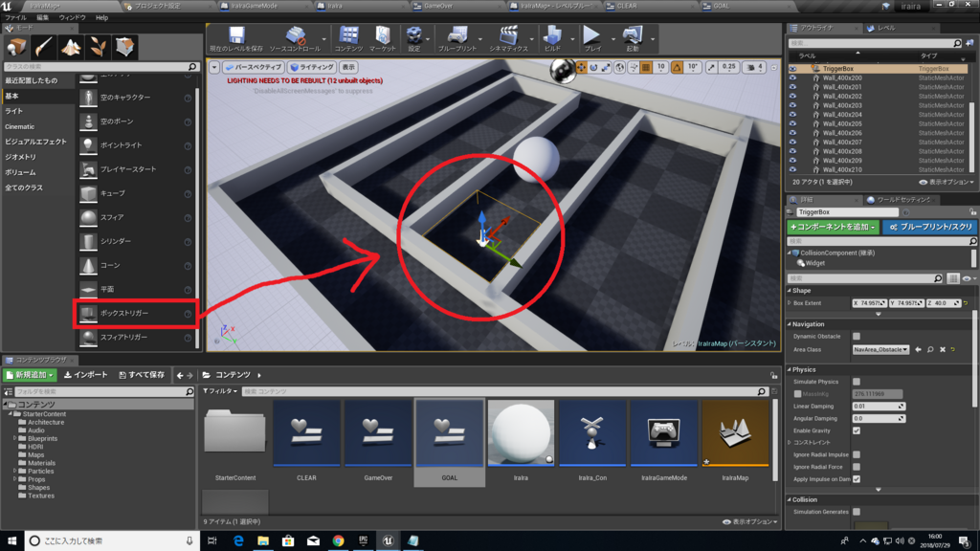The image size is (980, 551).
Task: Choose the Sphere Trigger actor entry
Action: (x=136, y=338)
